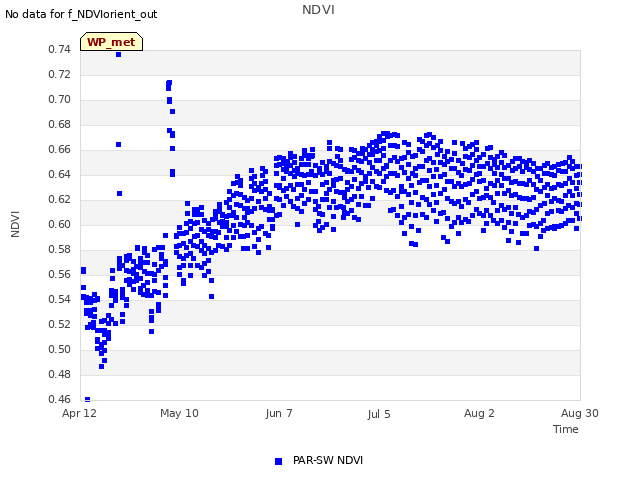Click the 0.64 y-axis tick label
This screenshot has width=640, height=480.
(x=59, y=174)
